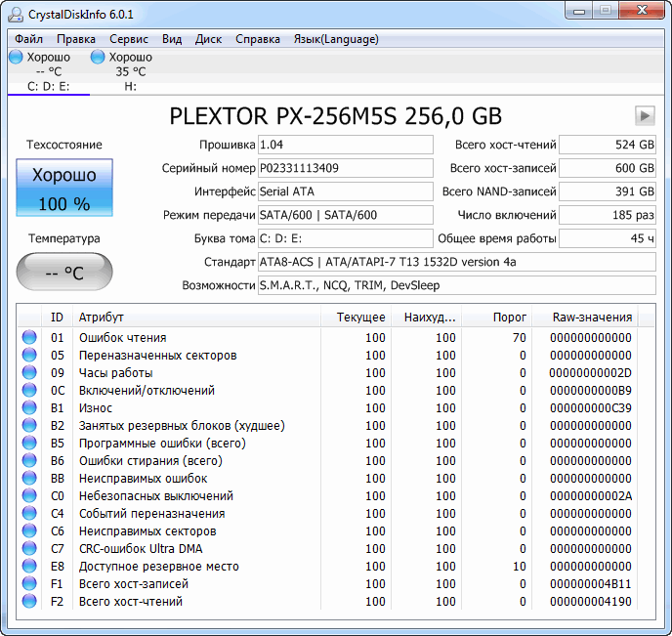
Task: Select attribute name Часы работы
Action: [115, 373]
